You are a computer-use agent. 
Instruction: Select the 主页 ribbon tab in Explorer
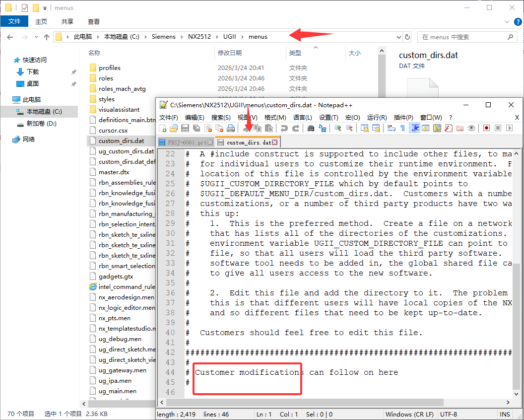click(x=41, y=21)
